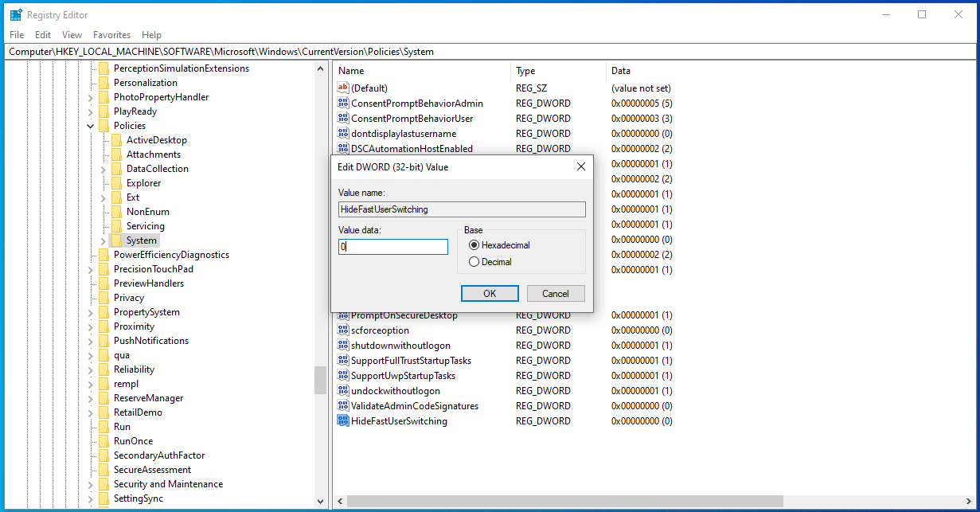Select the PowerEfficiencyDiagnostics tree item

[171, 255]
